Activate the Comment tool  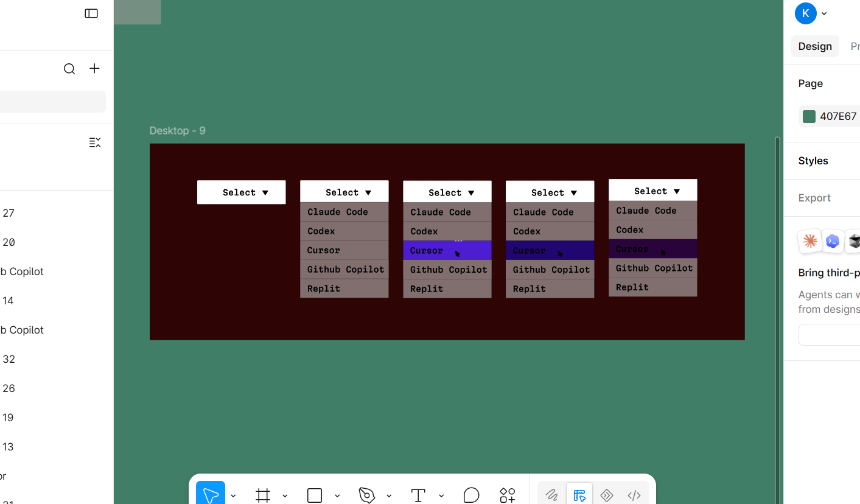point(471,495)
